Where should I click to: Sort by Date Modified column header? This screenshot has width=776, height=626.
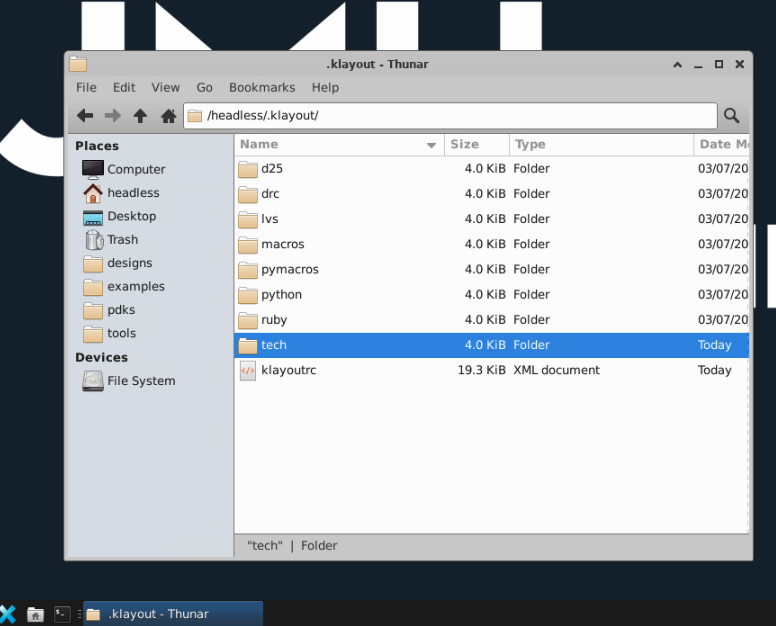[x=722, y=144]
